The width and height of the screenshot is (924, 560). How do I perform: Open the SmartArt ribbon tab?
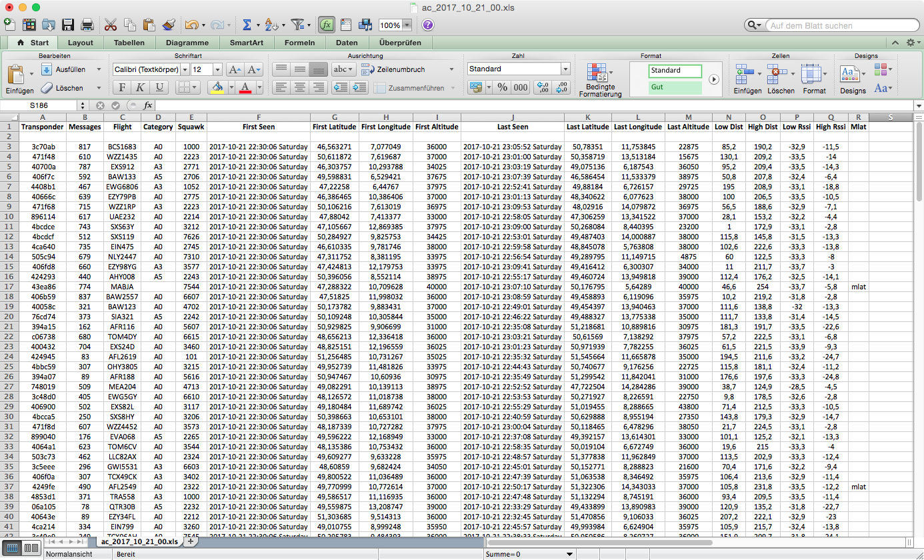(x=247, y=43)
